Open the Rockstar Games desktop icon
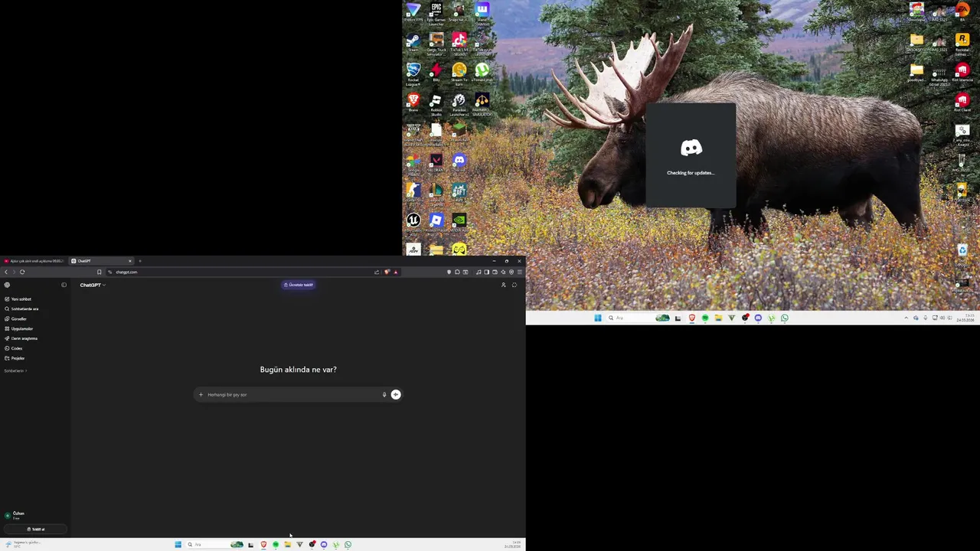Image resolution: width=980 pixels, height=551 pixels. 962,44
